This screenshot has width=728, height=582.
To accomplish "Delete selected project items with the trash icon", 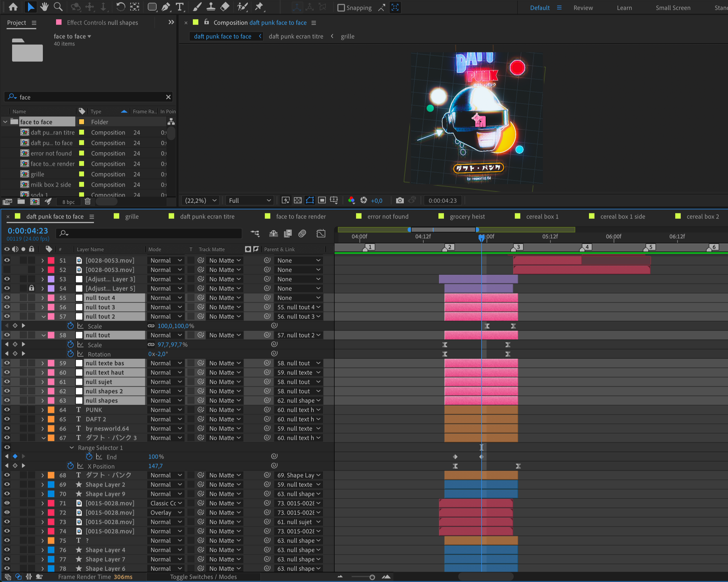I will tap(88, 202).
